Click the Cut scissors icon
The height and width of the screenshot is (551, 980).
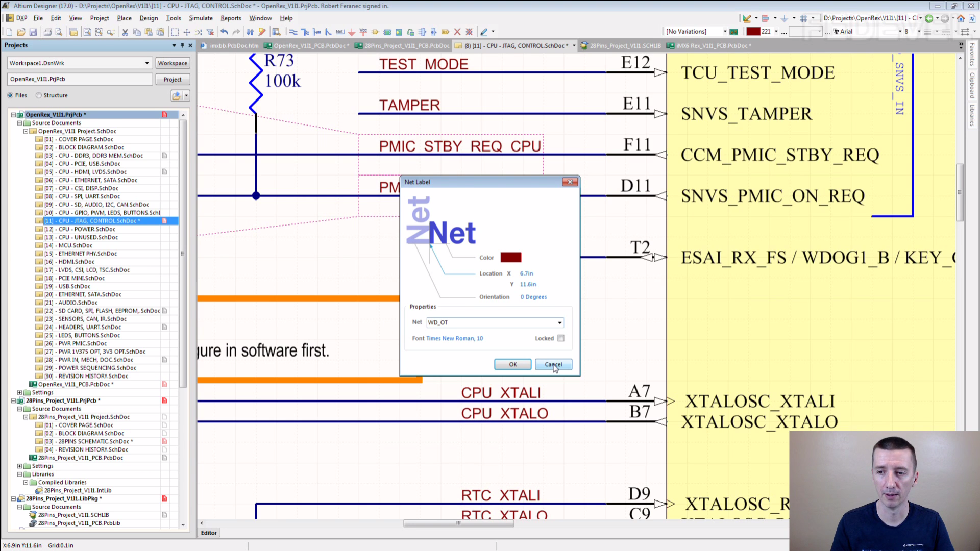[125, 32]
